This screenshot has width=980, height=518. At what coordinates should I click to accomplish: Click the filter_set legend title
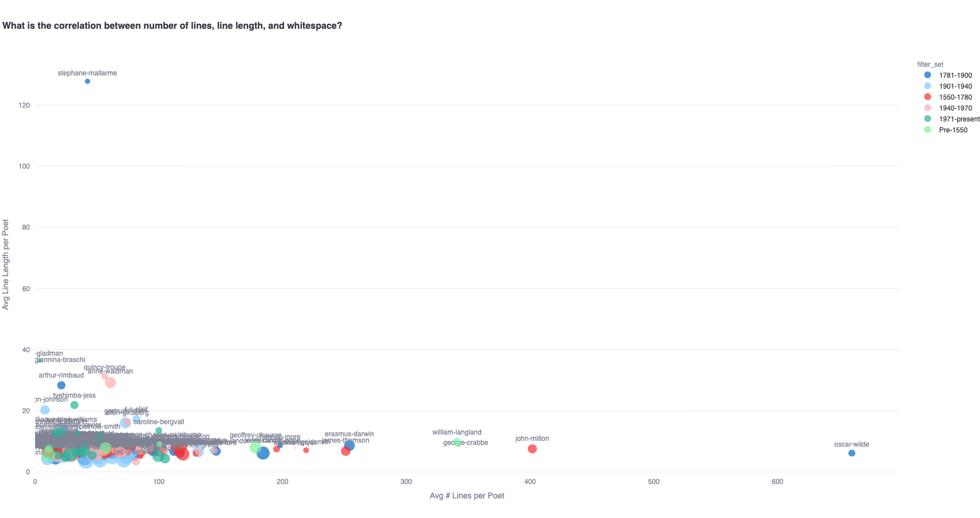(x=930, y=64)
